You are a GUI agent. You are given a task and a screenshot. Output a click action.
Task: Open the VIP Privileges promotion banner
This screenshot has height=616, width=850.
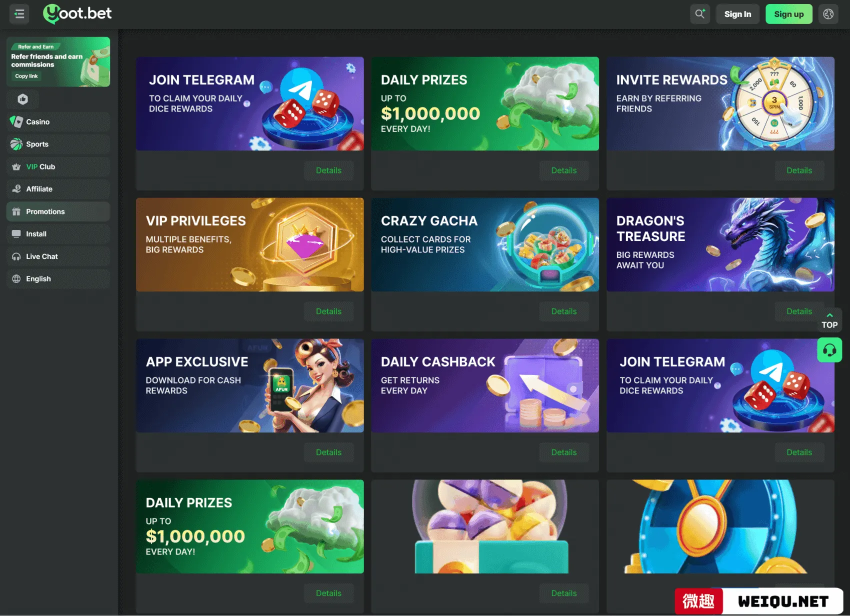point(250,244)
